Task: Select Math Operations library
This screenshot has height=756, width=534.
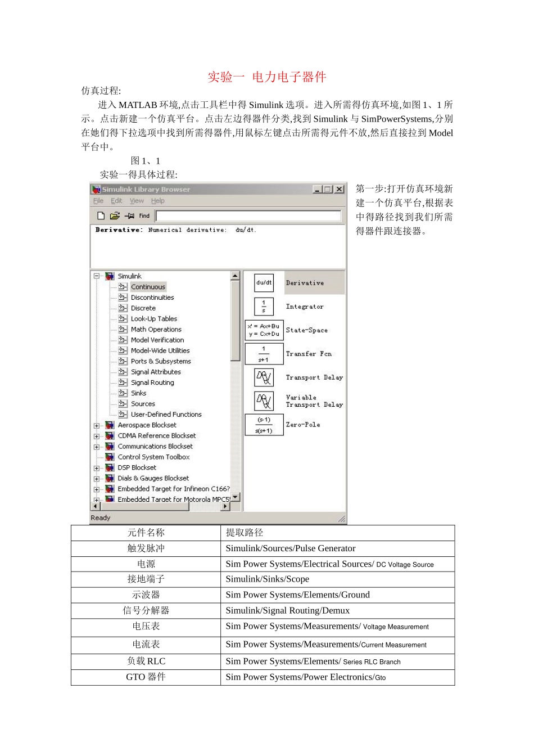Action: tap(156, 330)
